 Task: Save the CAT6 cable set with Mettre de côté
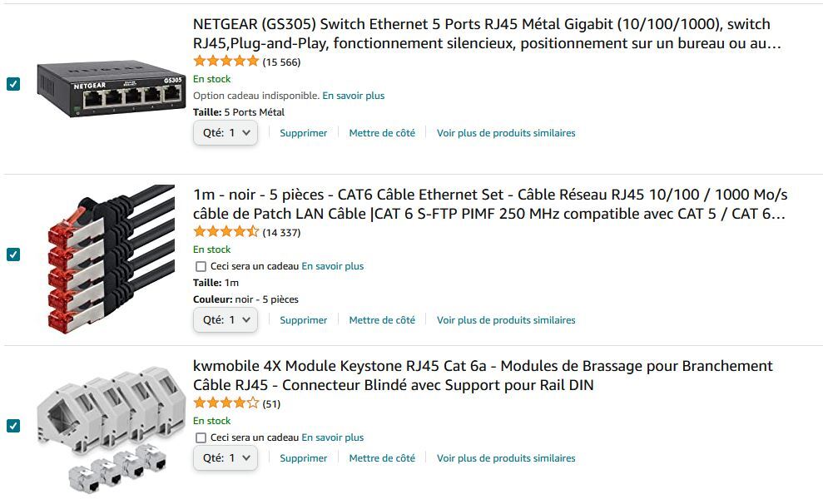[x=382, y=320]
